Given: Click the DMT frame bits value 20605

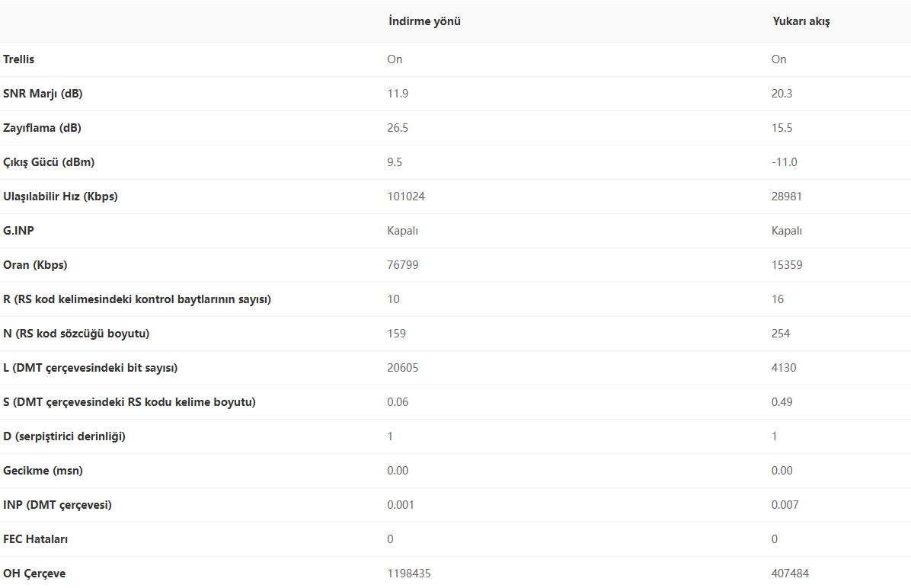Looking at the screenshot, I should point(403,368).
